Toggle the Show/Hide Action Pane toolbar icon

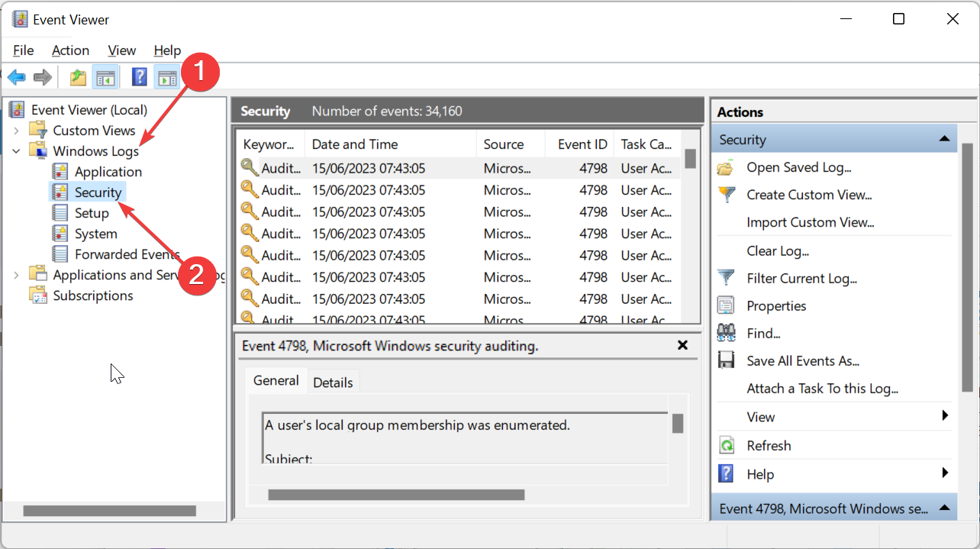coord(166,77)
